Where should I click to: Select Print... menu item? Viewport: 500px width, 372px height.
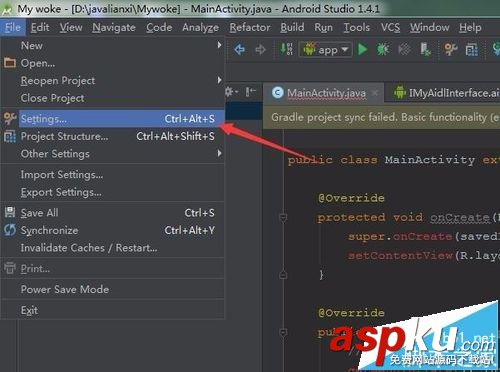pyautogui.click(x=113, y=268)
